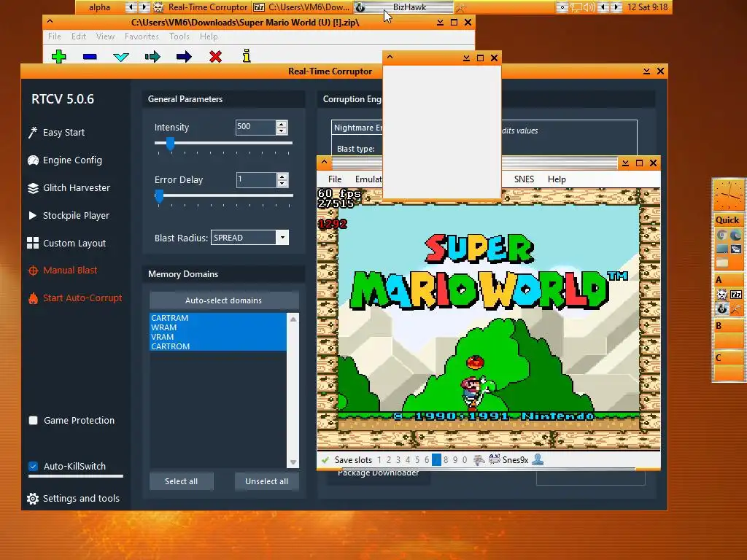Toggle the Auto-KillSwitch checkbox
Image resolution: width=747 pixels, height=560 pixels.
(34, 466)
